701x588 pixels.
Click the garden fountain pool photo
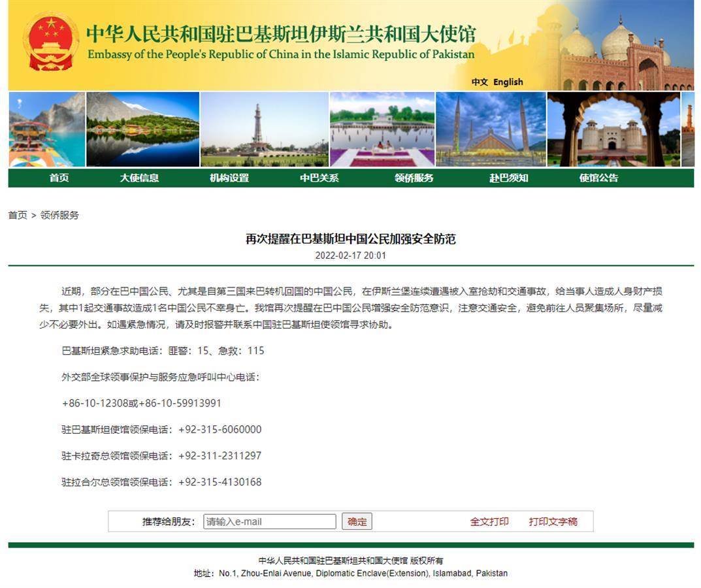[x=382, y=129]
